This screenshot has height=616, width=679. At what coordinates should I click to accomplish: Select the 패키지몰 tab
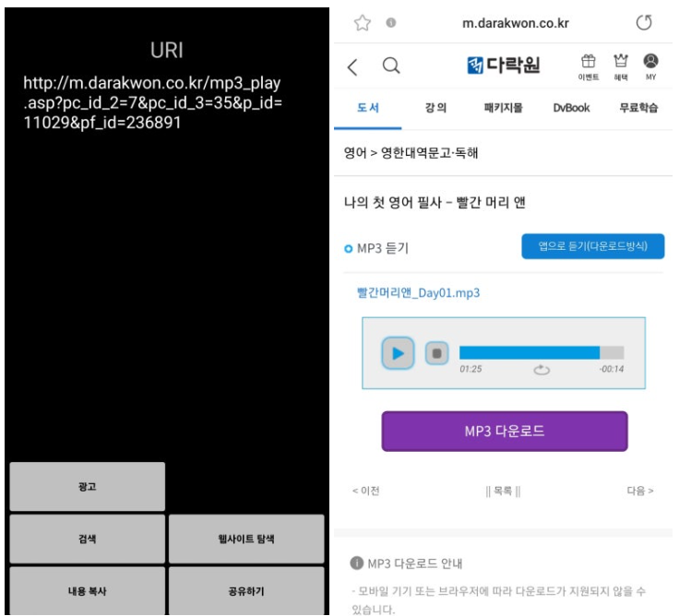pos(503,108)
